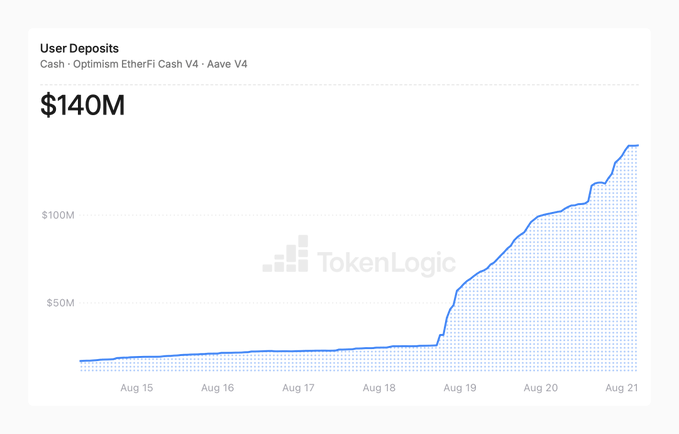Click the Aug 18 date label
This screenshot has height=434, width=679.
(x=379, y=388)
